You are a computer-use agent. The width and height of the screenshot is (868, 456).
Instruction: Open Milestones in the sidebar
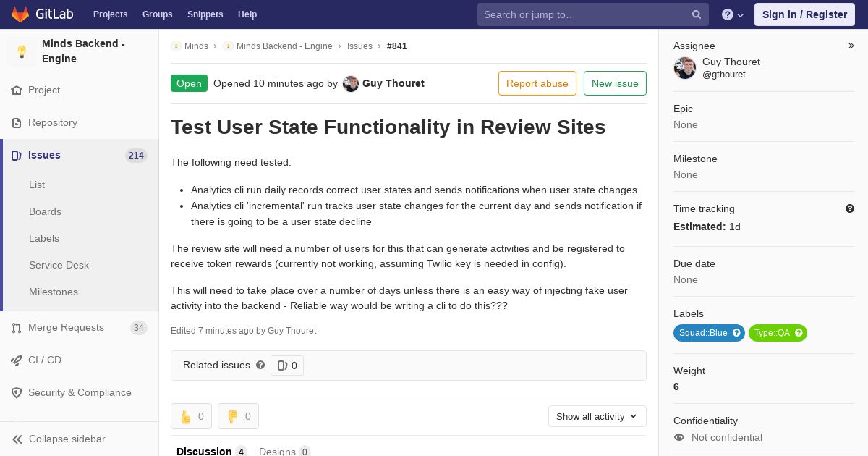[54, 292]
